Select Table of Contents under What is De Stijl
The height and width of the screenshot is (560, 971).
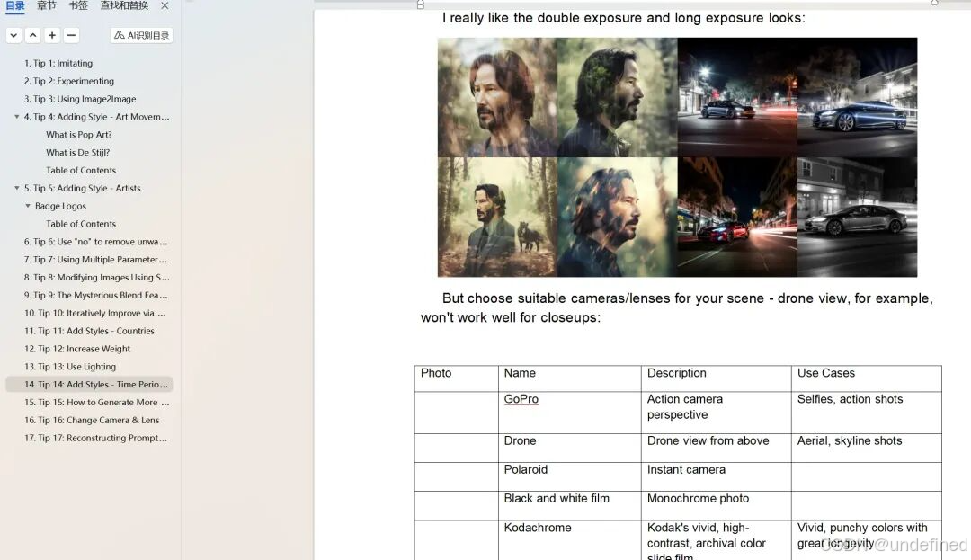click(x=81, y=171)
